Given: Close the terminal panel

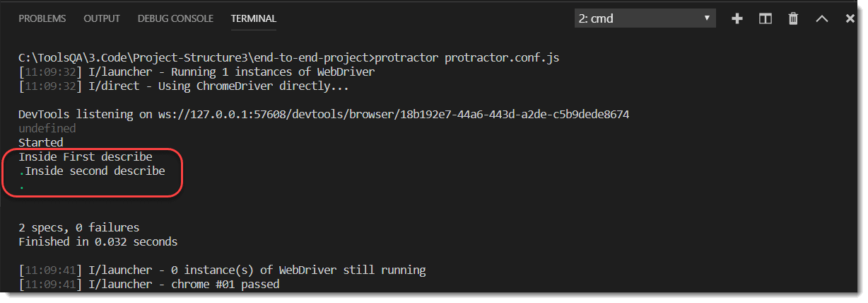Looking at the screenshot, I should (x=850, y=19).
